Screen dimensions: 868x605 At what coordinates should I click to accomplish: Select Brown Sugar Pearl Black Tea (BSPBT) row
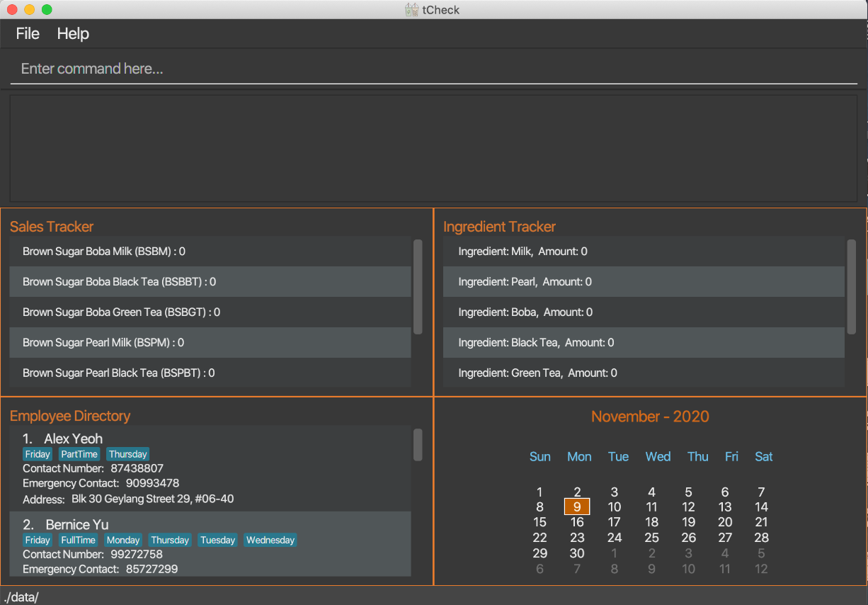tap(210, 373)
